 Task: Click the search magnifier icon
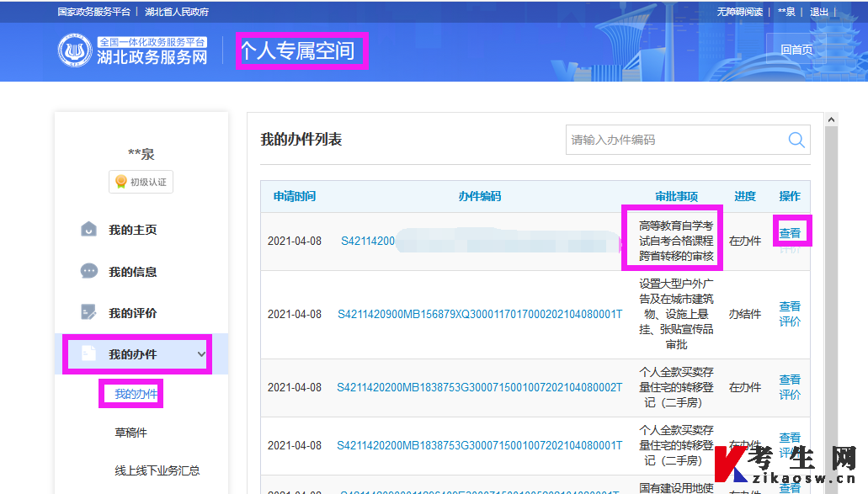click(x=796, y=140)
